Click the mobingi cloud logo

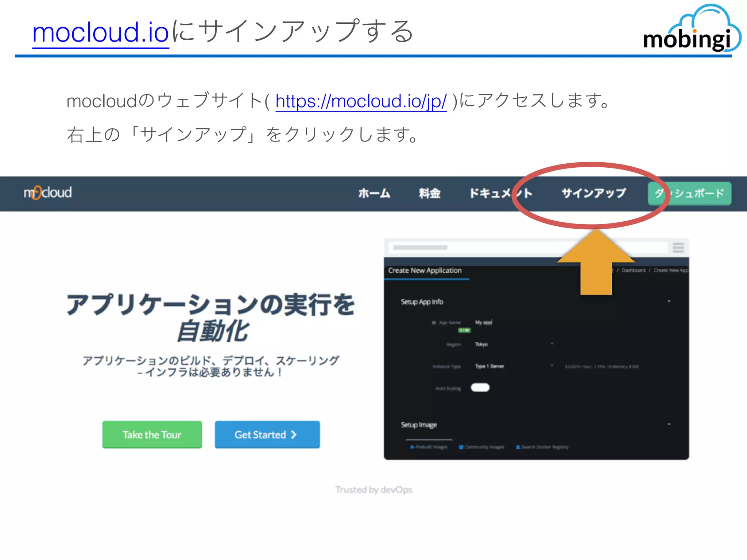[692, 28]
